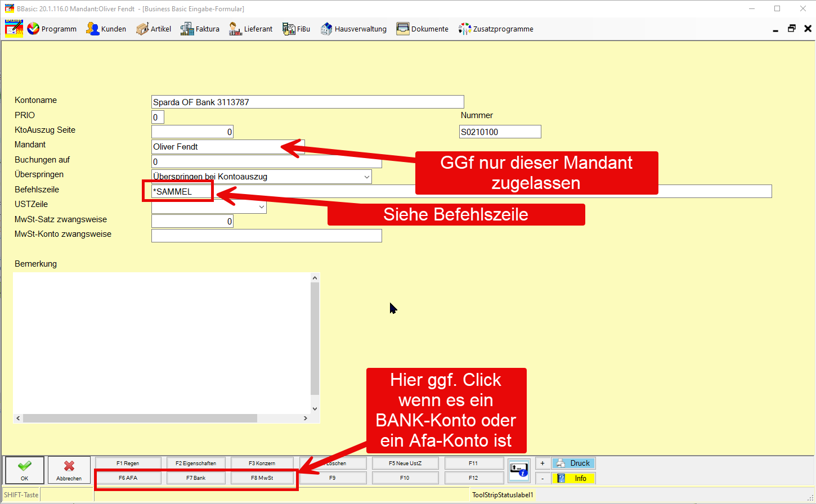Click the Druck print button
This screenshot has height=504, width=816.
click(573, 463)
